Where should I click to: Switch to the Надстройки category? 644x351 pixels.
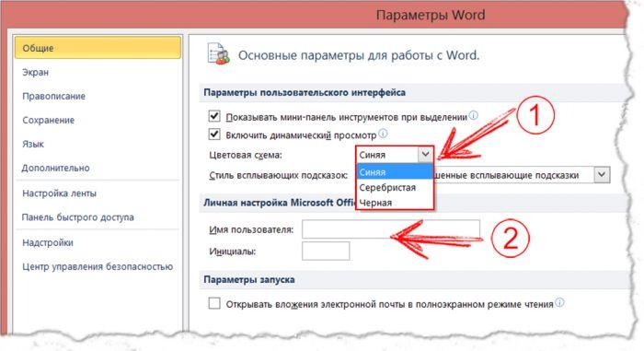point(48,243)
